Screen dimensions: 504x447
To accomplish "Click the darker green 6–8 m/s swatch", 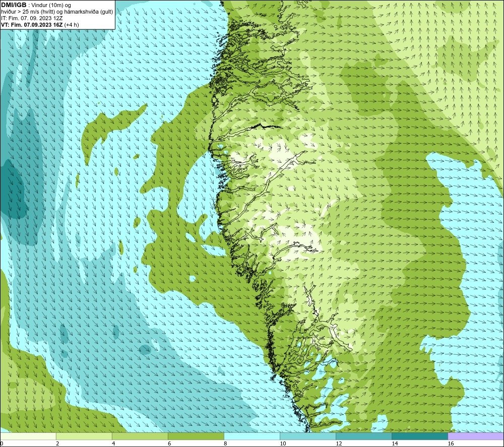I will [196, 436].
